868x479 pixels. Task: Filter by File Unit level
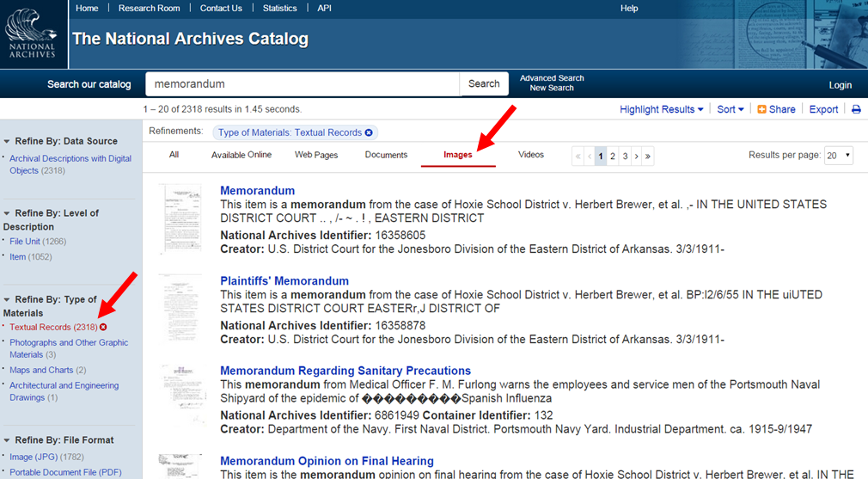click(25, 242)
